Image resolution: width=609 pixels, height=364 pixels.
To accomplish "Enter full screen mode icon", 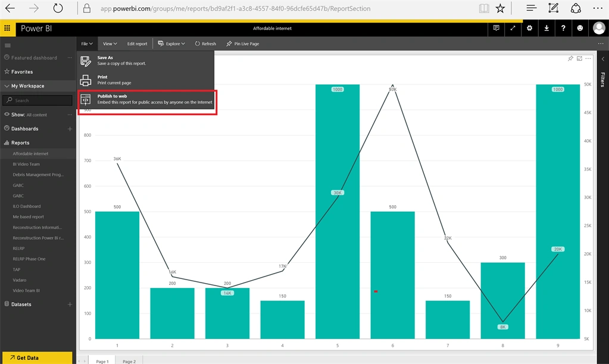I will tap(513, 29).
